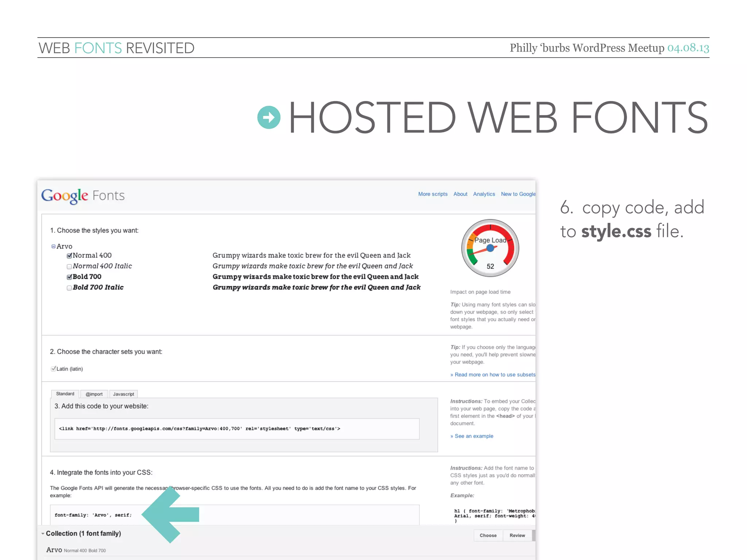Follow Read more on how to use subsets

coord(493,374)
